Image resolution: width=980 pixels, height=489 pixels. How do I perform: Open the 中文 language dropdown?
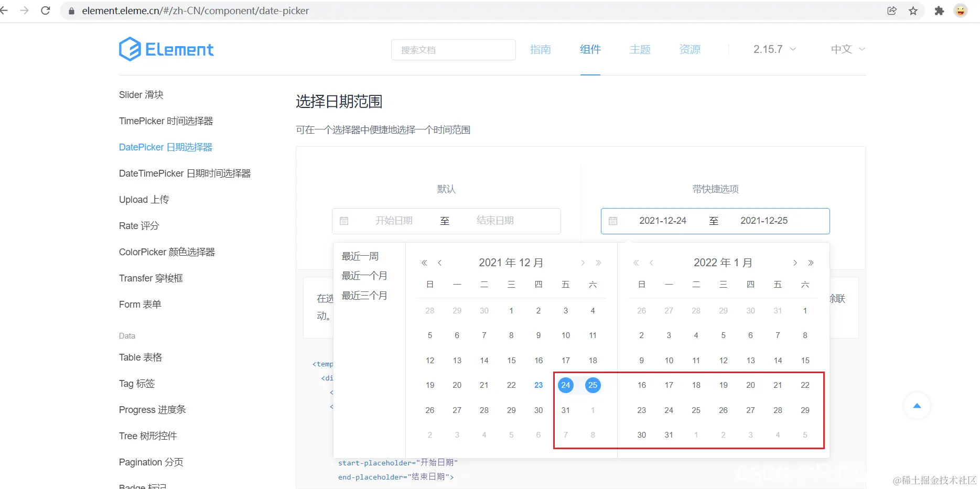848,49
